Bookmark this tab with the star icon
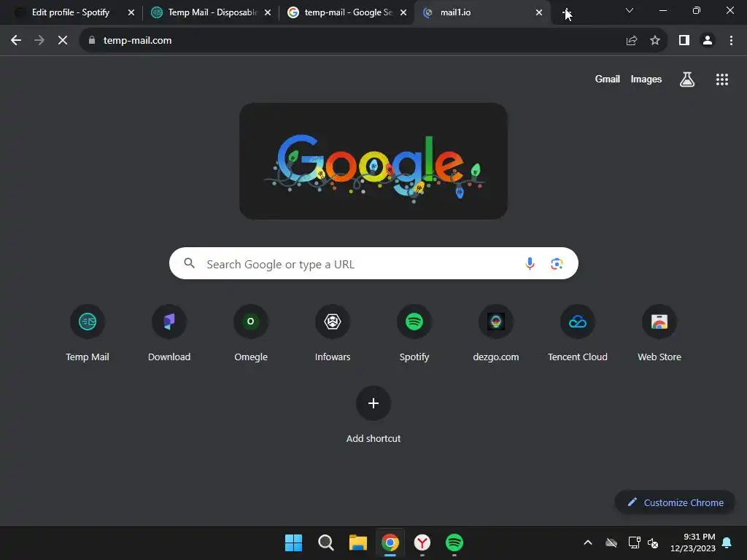 click(655, 41)
